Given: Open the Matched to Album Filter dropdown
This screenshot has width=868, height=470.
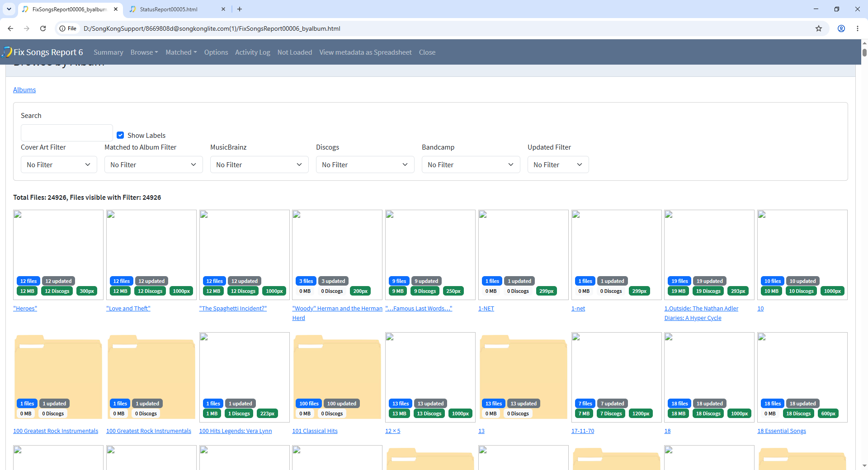Looking at the screenshot, I should point(154,164).
